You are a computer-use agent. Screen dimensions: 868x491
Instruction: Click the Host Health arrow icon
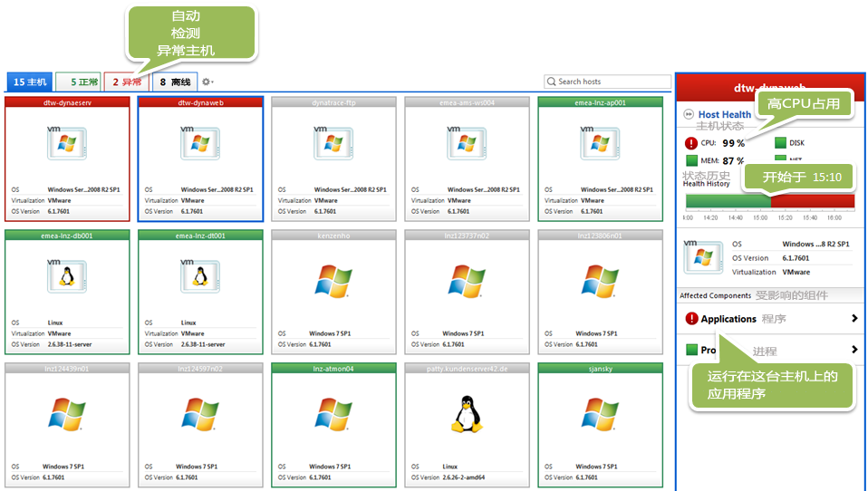690,115
